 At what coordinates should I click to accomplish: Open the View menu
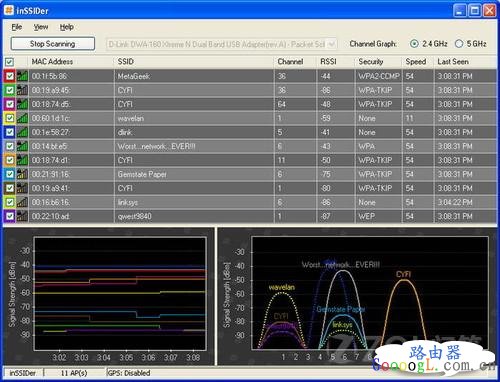41,27
